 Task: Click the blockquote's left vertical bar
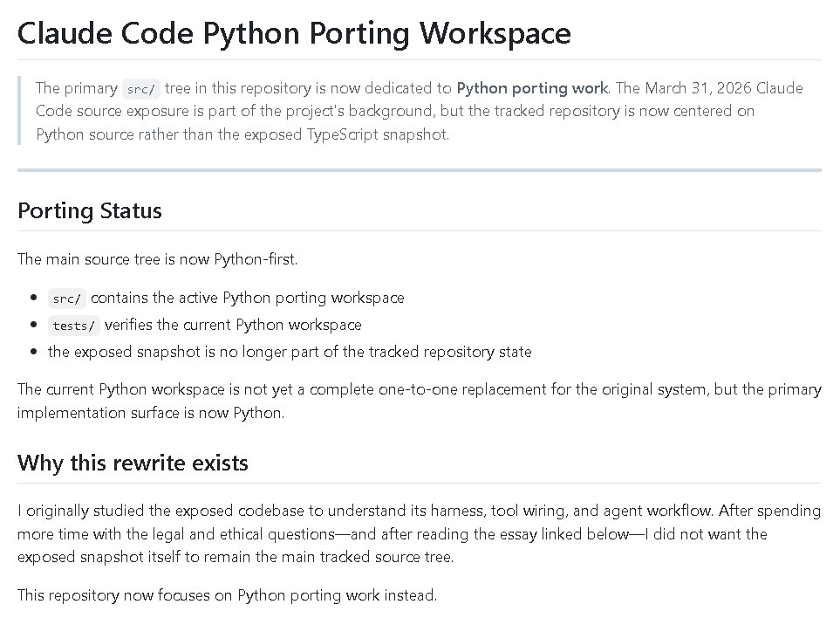[x=19, y=111]
